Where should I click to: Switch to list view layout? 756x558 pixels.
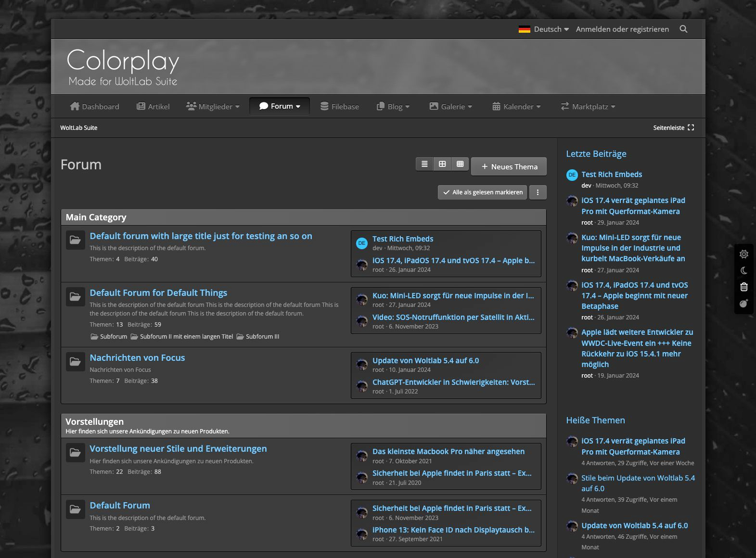point(424,165)
